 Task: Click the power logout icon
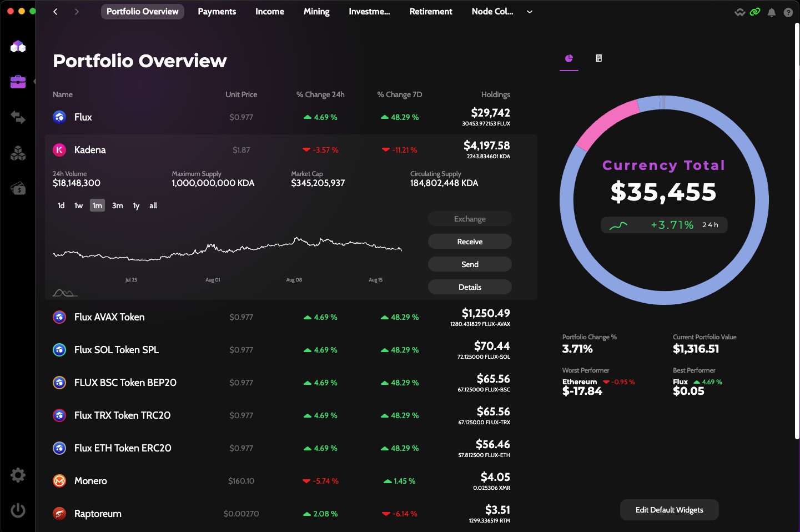pos(18,510)
